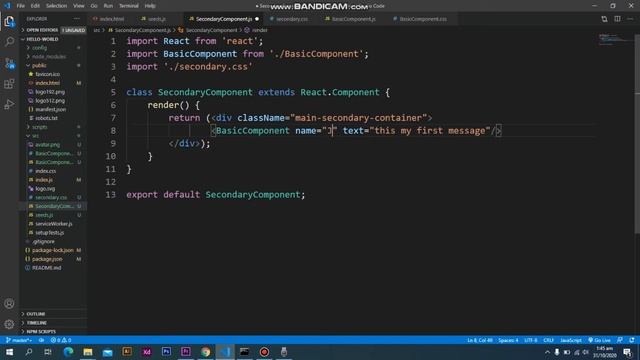The height and width of the screenshot is (360, 640).
Task: Click the master branch indicator in status bar
Action: pos(19,340)
